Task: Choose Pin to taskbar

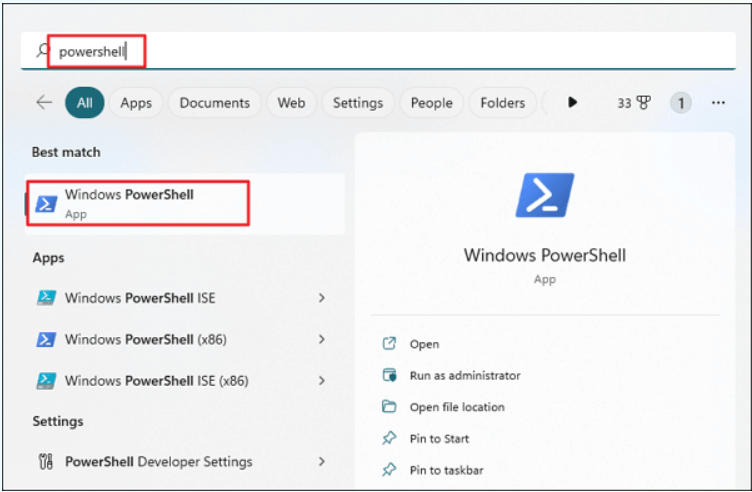Action: click(446, 470)
